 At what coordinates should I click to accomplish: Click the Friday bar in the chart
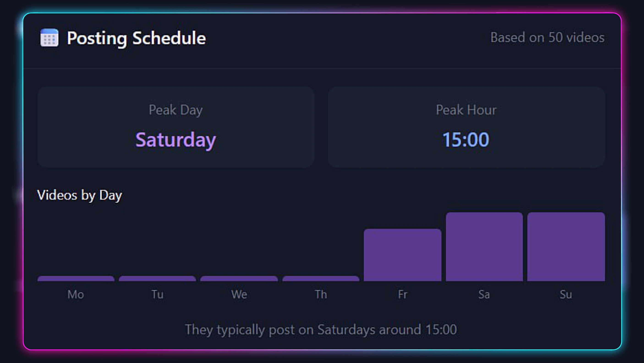(x=403, y=255)
